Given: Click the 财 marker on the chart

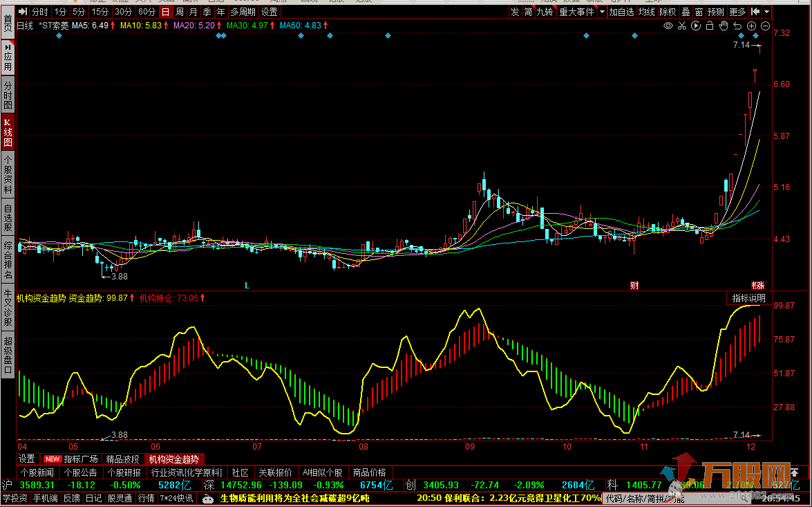Looking at the screenshot, I should pos(634,286).
